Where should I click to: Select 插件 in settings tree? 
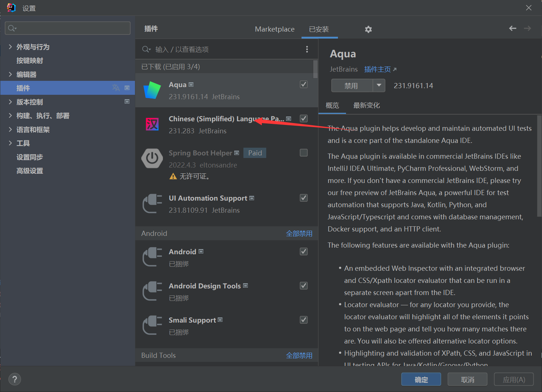(x=68, y=88)
